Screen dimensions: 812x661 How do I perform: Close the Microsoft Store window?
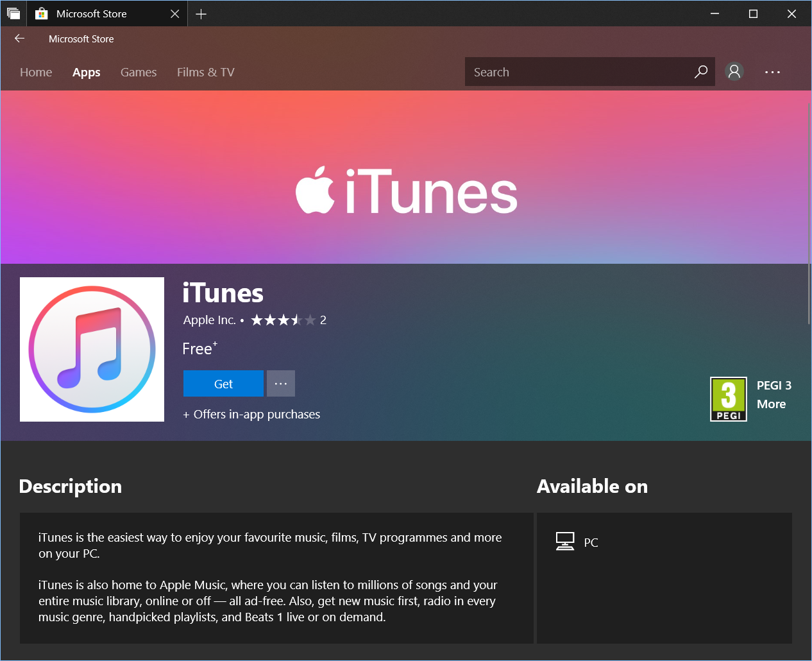[x=791, y=13]
